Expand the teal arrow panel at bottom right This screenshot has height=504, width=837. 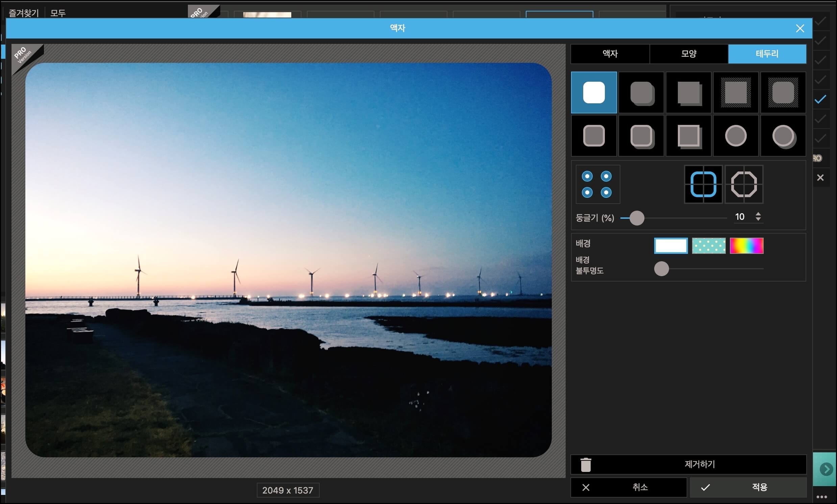click(826, 469)
